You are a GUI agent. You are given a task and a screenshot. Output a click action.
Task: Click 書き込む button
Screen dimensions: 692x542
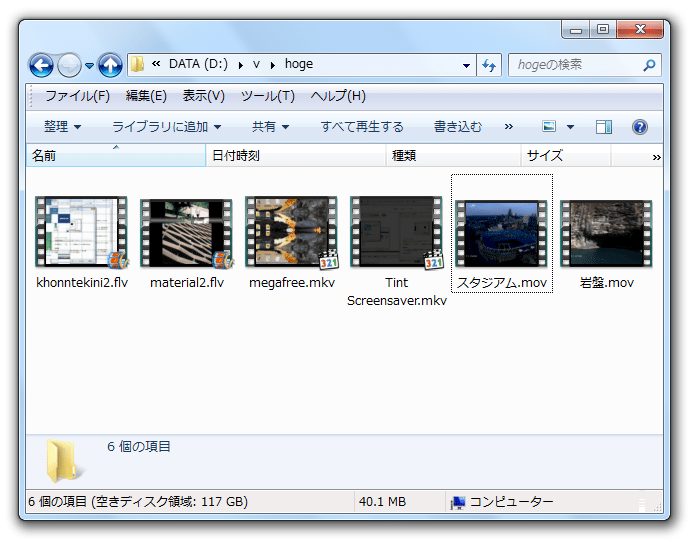458,127
